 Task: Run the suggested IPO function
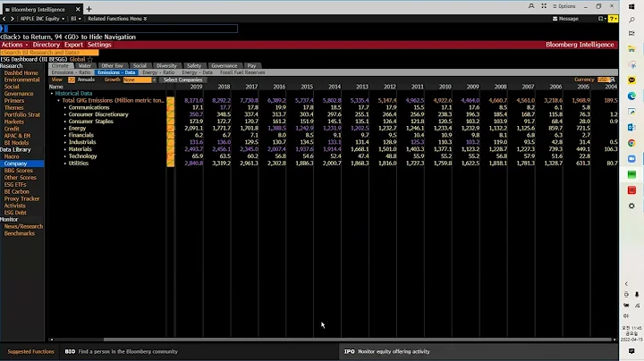pyautogui.click(x=387, y=351)
